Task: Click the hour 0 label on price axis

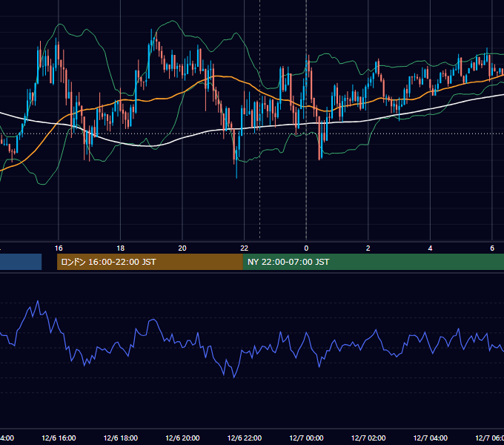Action: tap(306, 248)
